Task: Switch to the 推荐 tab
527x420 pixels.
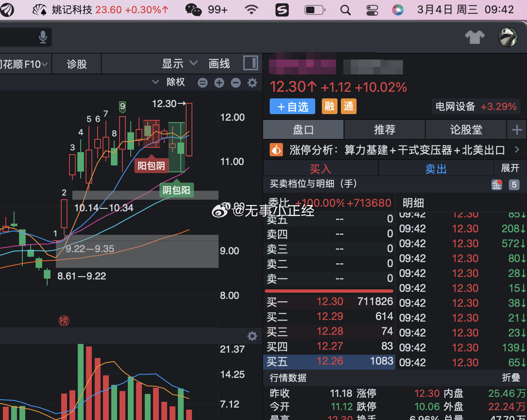Action: click(x=385, y=130)
